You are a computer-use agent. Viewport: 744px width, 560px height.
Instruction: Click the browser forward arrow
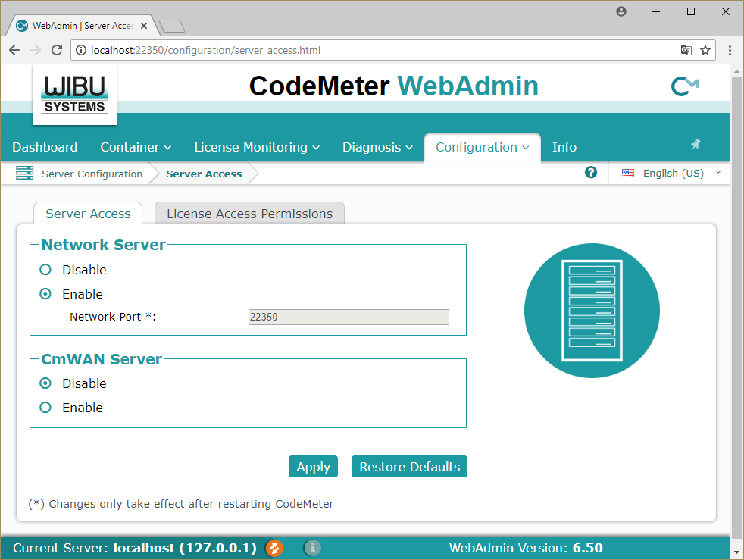tap(36, 50)
